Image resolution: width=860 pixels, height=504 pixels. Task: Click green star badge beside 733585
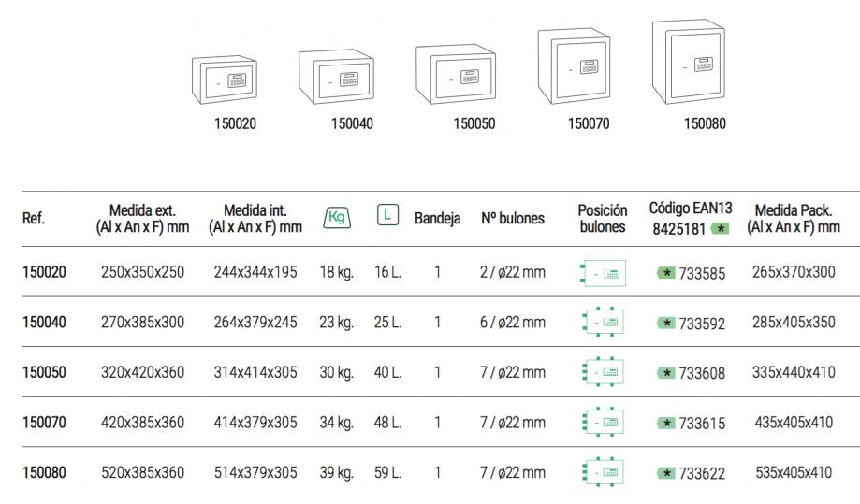pos(666,273)
